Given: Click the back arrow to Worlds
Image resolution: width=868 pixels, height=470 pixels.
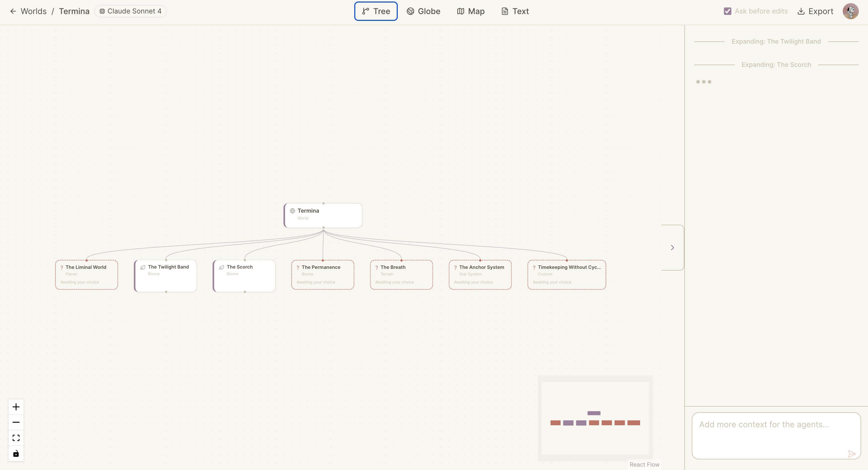Looking at the screenshot, I should 13,11.
